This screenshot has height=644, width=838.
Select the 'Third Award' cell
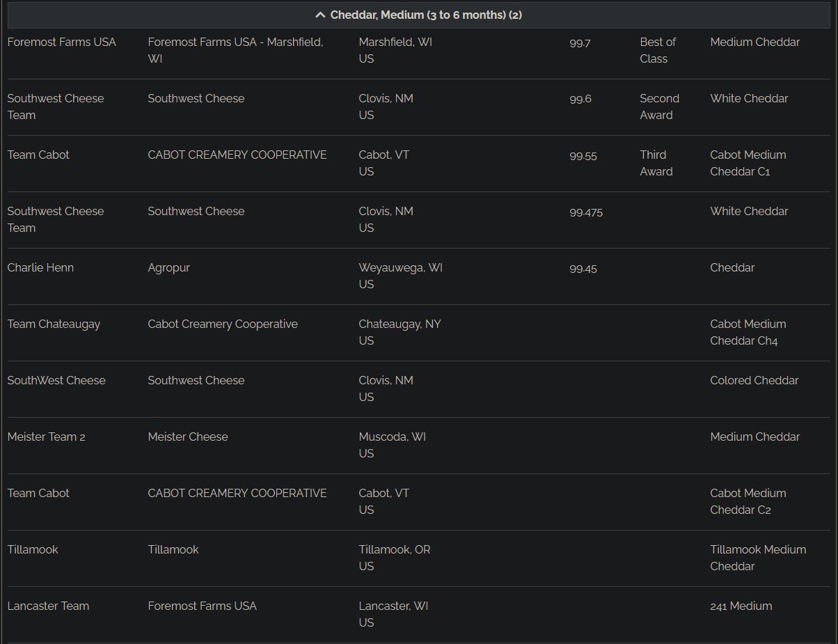[x=656, y=164]
